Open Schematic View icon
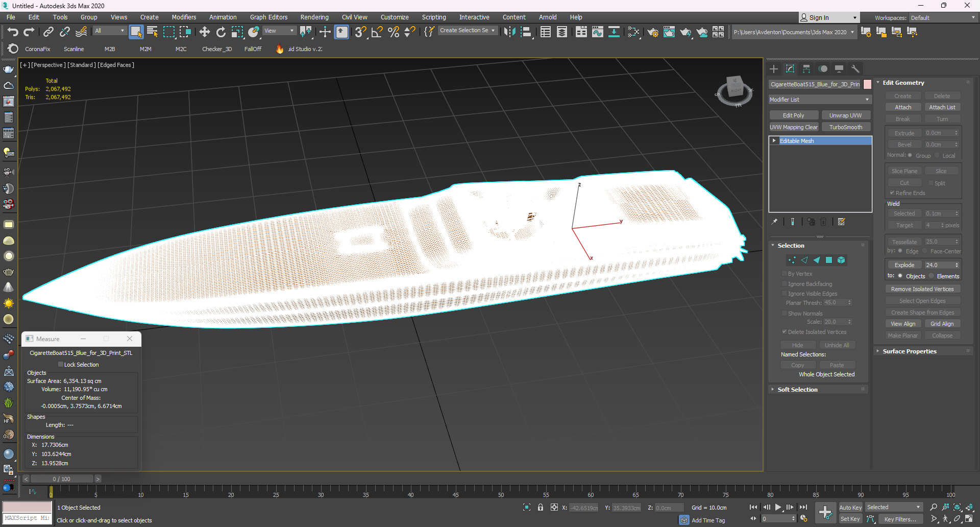 pyautogui.click(x=614, y=32)
